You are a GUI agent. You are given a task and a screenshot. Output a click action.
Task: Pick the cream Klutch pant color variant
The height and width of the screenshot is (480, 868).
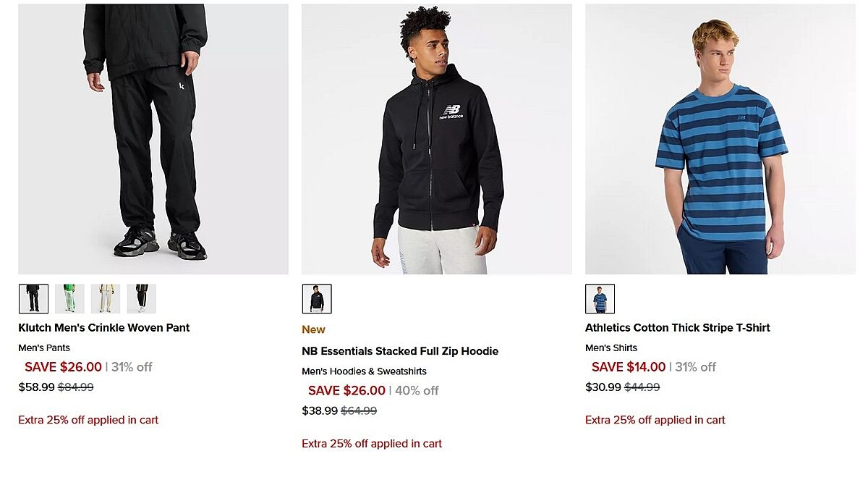[x=106, y=298]
